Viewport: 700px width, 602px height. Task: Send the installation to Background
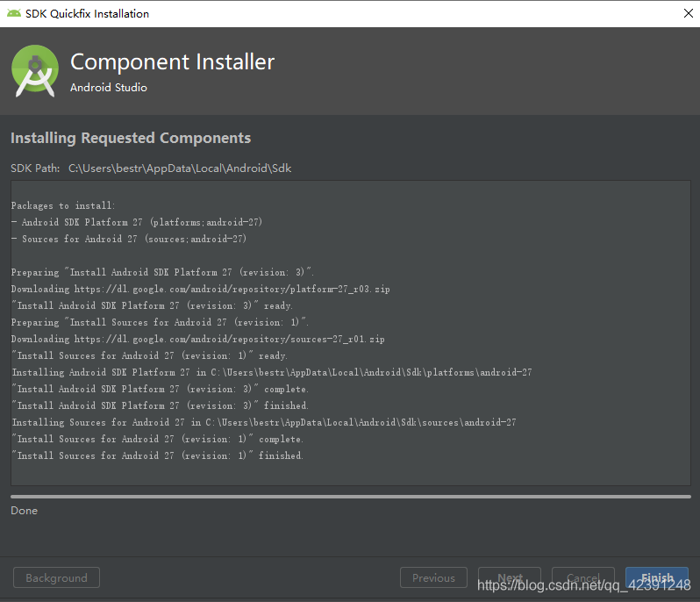(x=56, y=578)
